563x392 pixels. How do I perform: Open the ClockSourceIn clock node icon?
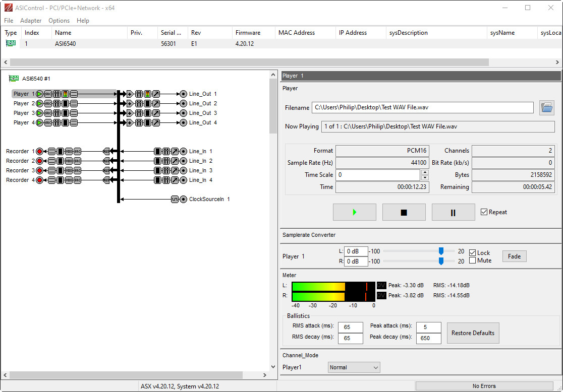click(x=175, y=199)
